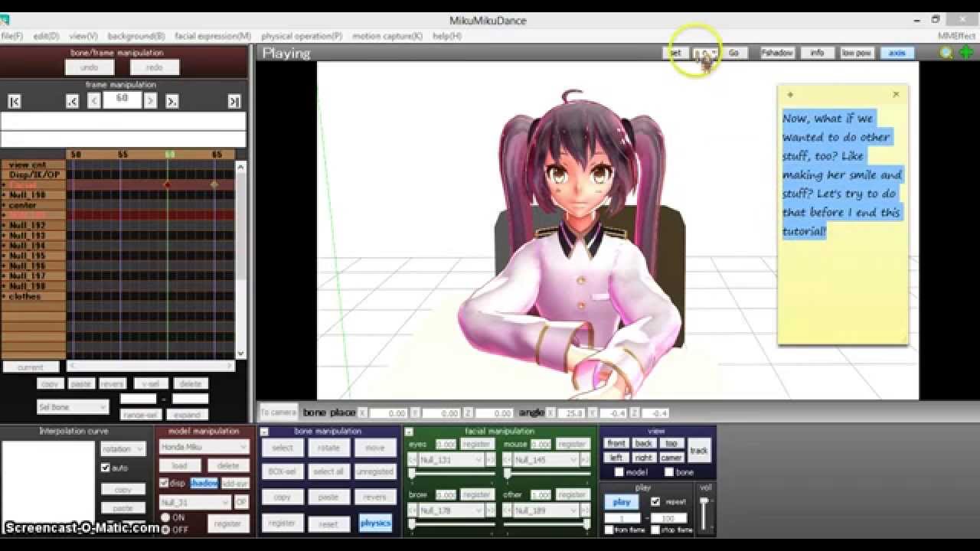
Task: Open the Null_31 dropdown in model manipulation
Action: pyautogui.click(x=194, y=502)
